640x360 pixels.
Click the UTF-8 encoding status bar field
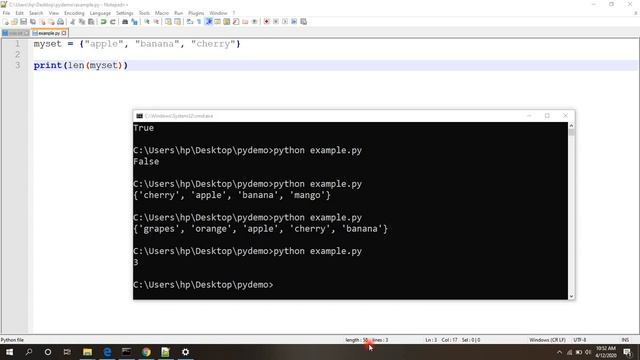(580, 340)
